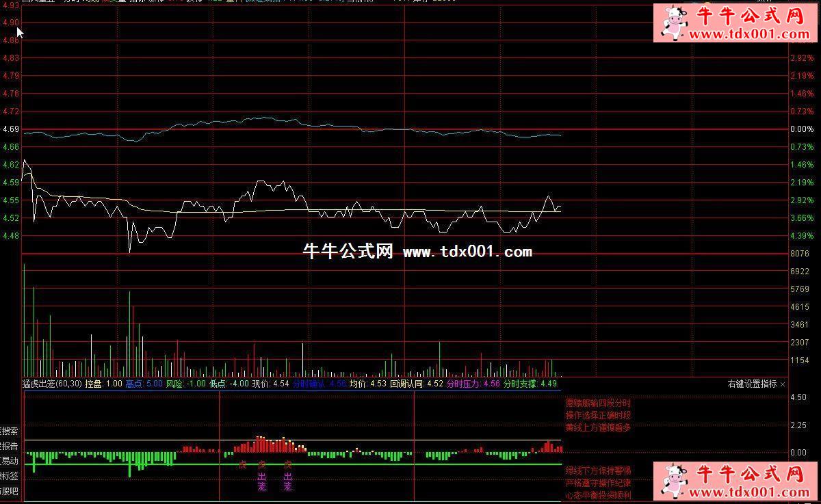Screen dimensions: 821x504
Task: Click the center watermark 牛牛公式网 www.tdx001.com
Action: pos(417,252)
